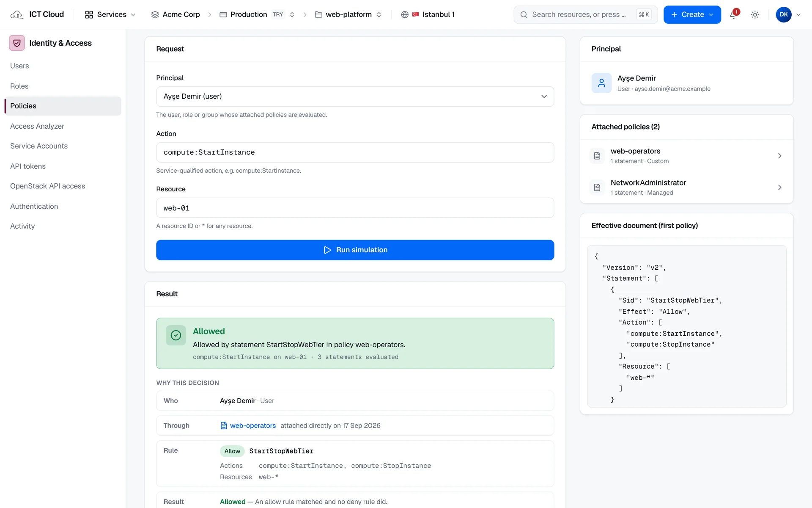Go to Authentication sidebar item
Viewport: 812px width, 508px height.
(63, 207)
